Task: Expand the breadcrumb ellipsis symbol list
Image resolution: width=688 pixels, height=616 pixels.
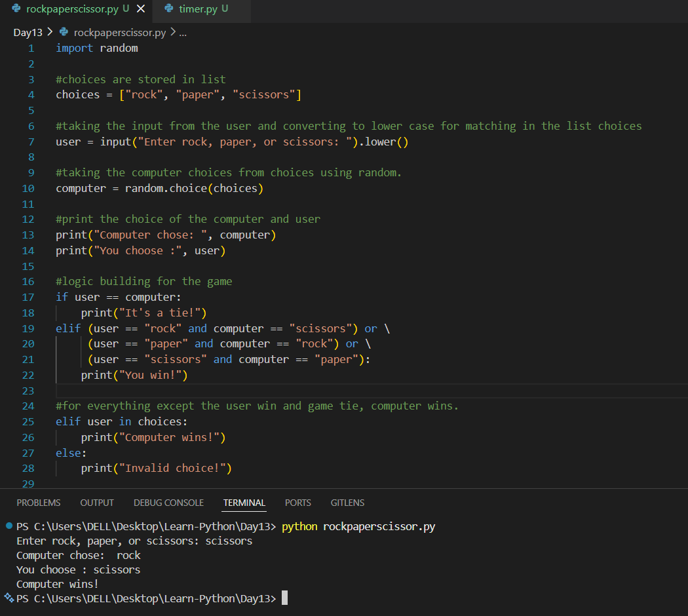Action: [183, 33]
